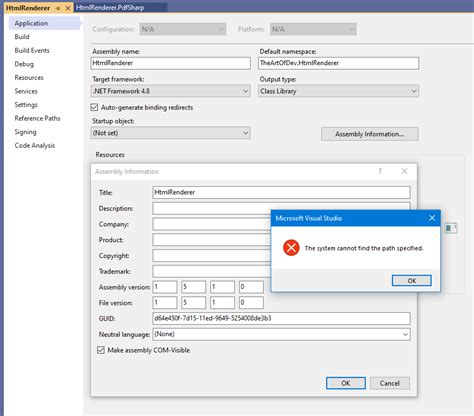The width and height of the screenshot is (474, 416).
Task: Click OK in the error message box
Action: 412,281
